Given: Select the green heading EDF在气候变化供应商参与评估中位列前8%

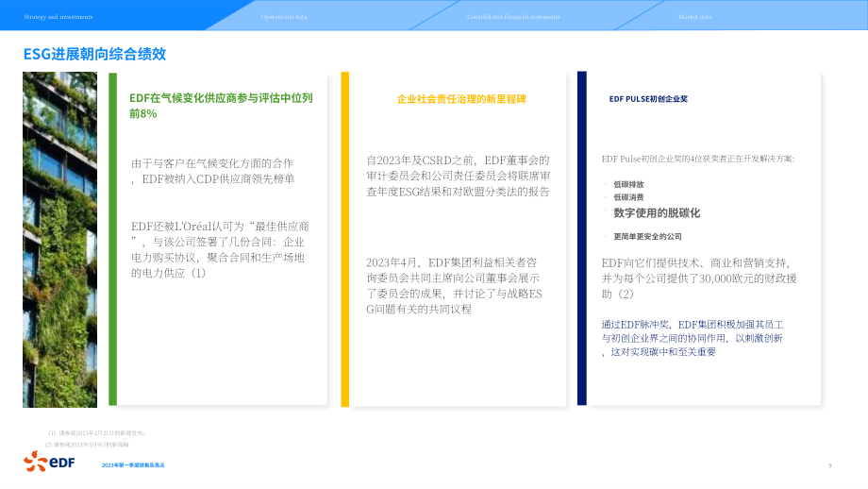Looking at the screenshot, I should click(221, 105).
